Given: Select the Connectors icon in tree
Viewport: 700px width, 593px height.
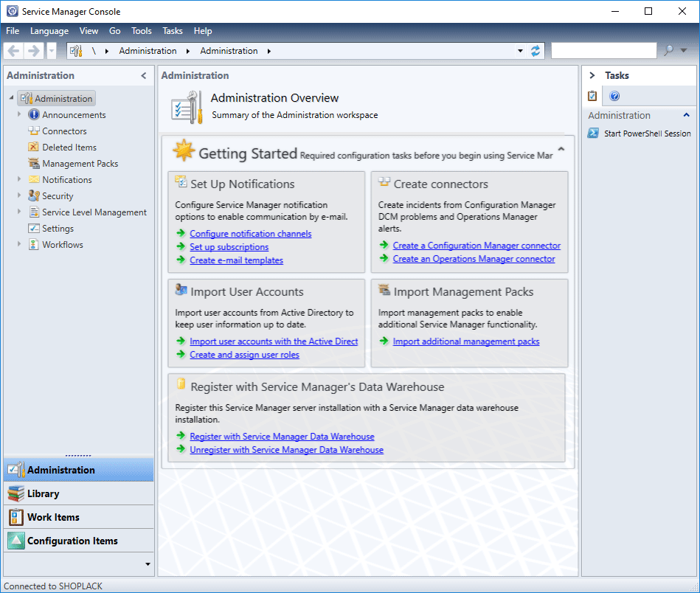Looking at the screenshot, I should [33, 131].
